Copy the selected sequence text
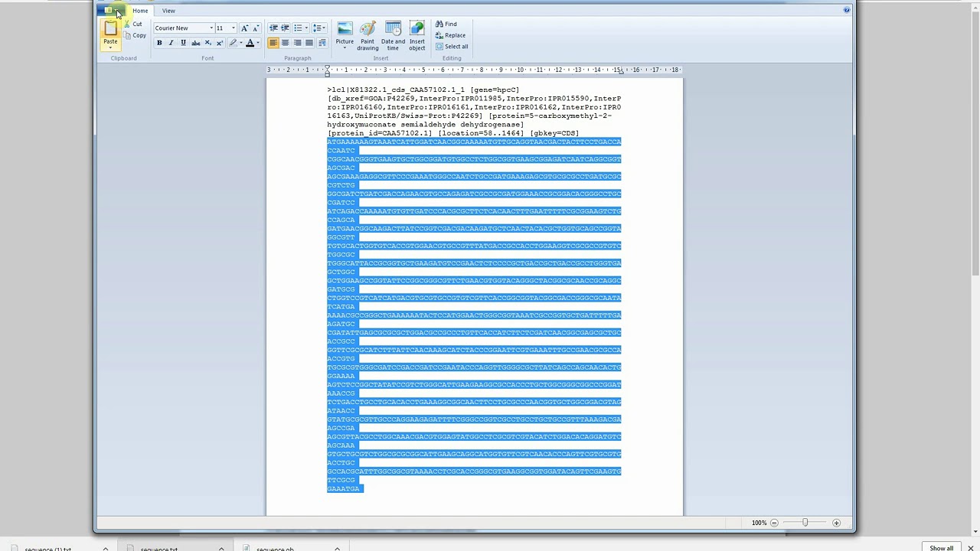The image size is (980, 551). (x=136, y=35)
